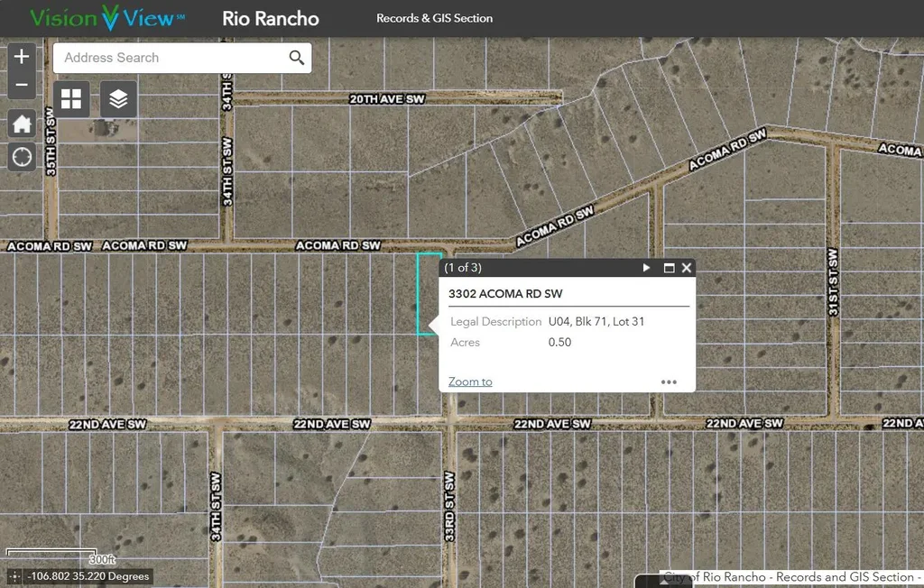Click the Records & GIS Section header
924x588 pixels.
(434, 18)
